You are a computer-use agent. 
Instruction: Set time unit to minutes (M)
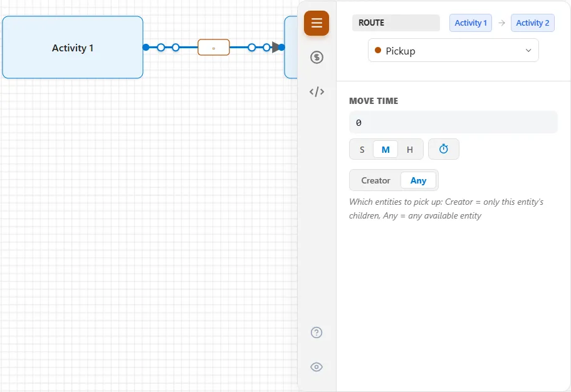(x=385, y=150)
